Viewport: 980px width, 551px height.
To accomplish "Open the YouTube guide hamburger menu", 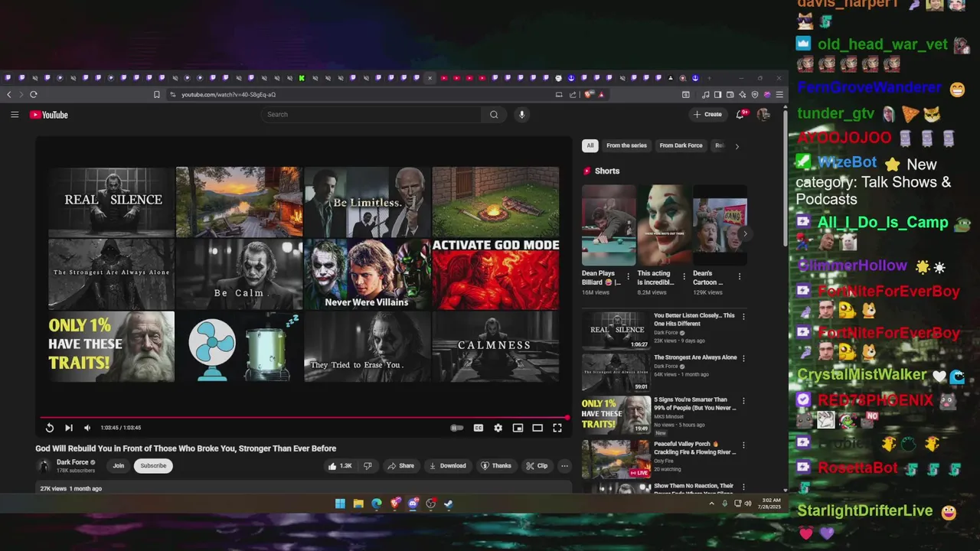I will click(15, 115).
